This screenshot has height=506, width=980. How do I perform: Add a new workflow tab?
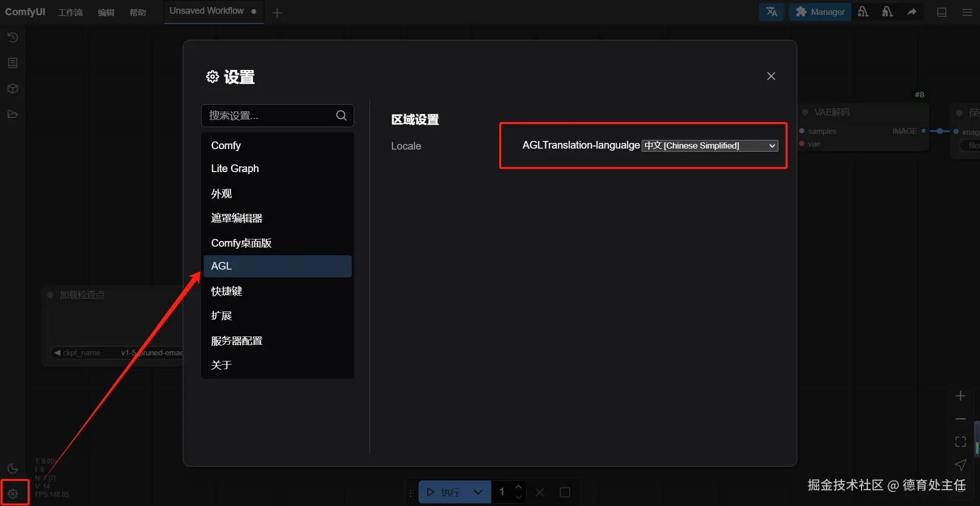pos(277,13)
